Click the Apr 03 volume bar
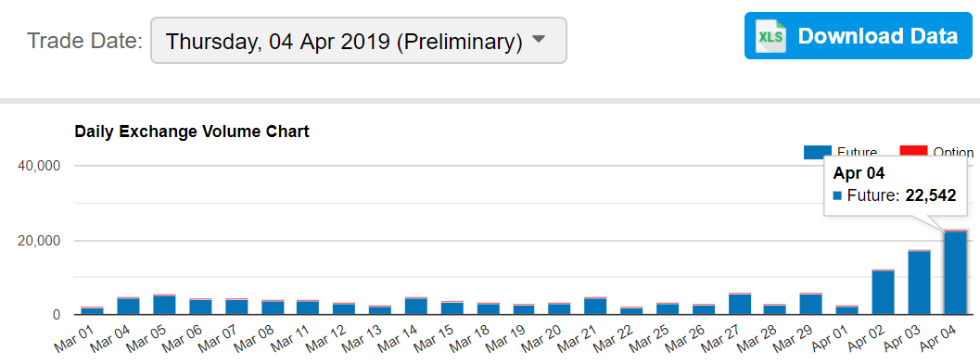The height and width of the screenshot is (364, 980). (919, 282)
